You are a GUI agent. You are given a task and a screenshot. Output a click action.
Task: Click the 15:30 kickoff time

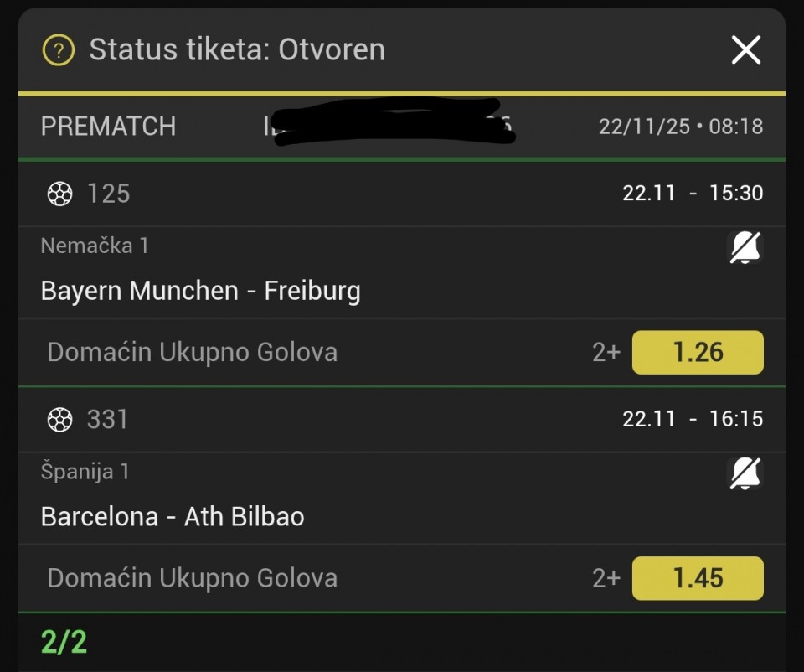pos(736,194)
